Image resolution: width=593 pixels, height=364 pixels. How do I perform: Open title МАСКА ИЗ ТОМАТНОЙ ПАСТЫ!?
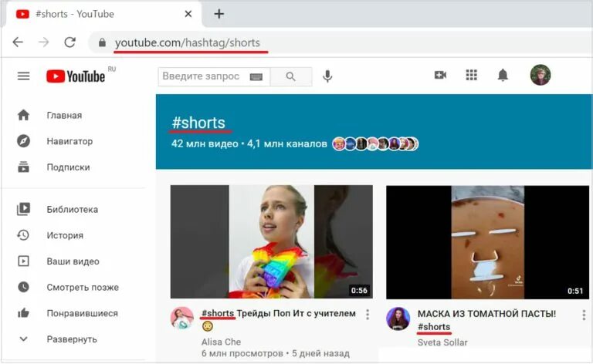click(x=486, y=314)
